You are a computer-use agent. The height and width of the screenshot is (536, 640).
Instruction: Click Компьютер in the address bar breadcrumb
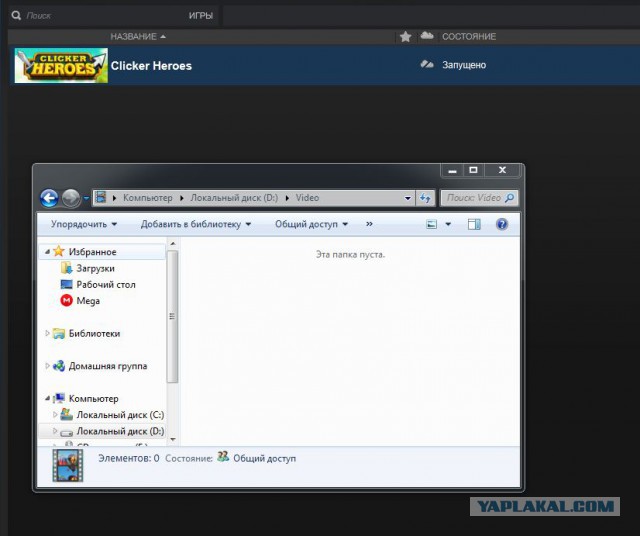tap(148, 198)
